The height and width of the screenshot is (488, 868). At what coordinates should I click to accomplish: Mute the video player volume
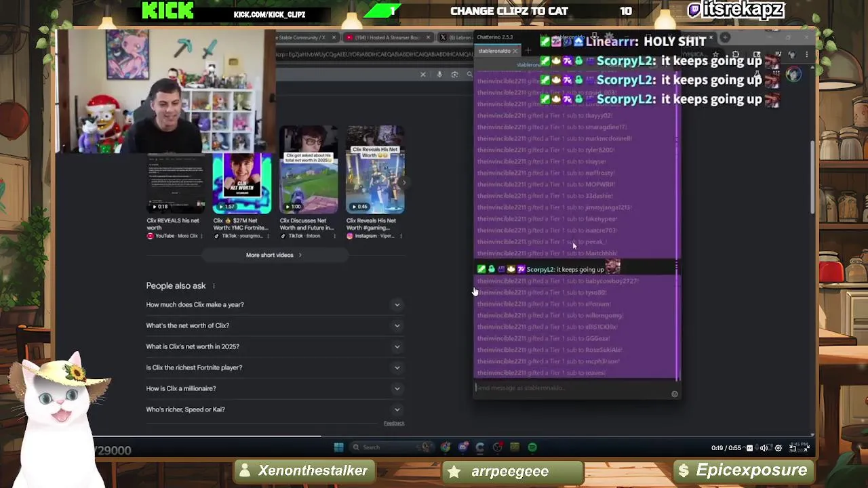[764, 448]
